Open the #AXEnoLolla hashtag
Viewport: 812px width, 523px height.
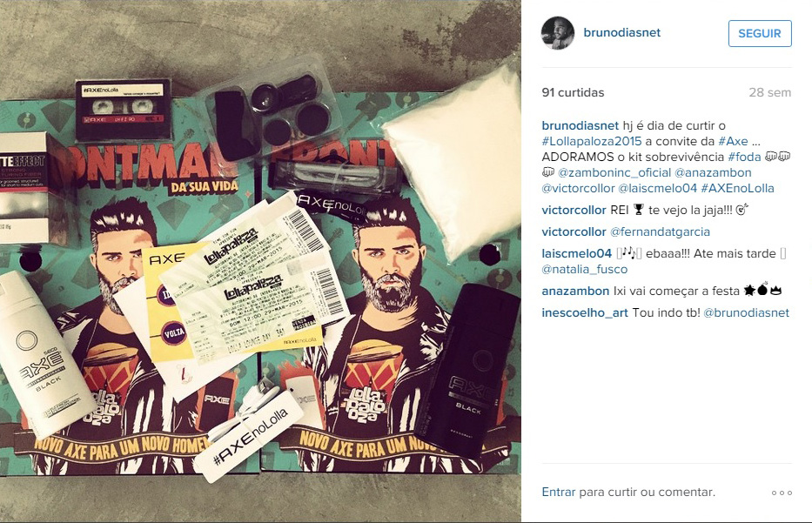point(737,188)
